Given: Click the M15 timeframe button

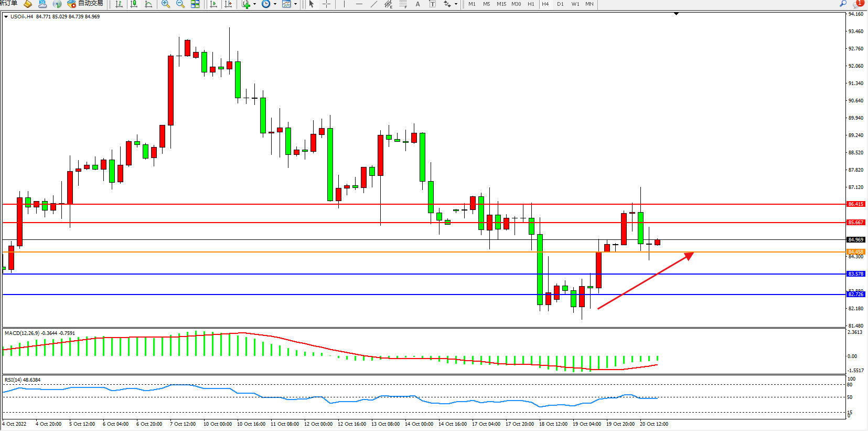Looking at the screenshot, I should tap(501, 4).
